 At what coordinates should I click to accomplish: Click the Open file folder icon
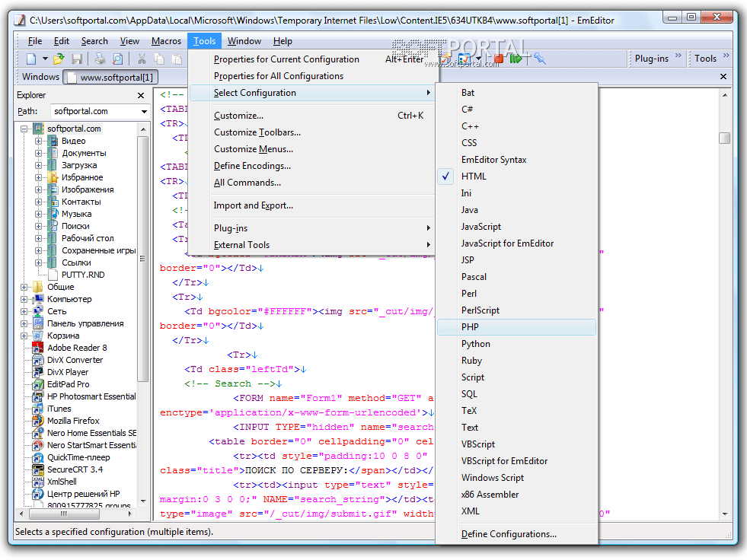pyautogui.click(x=59, y=59)
